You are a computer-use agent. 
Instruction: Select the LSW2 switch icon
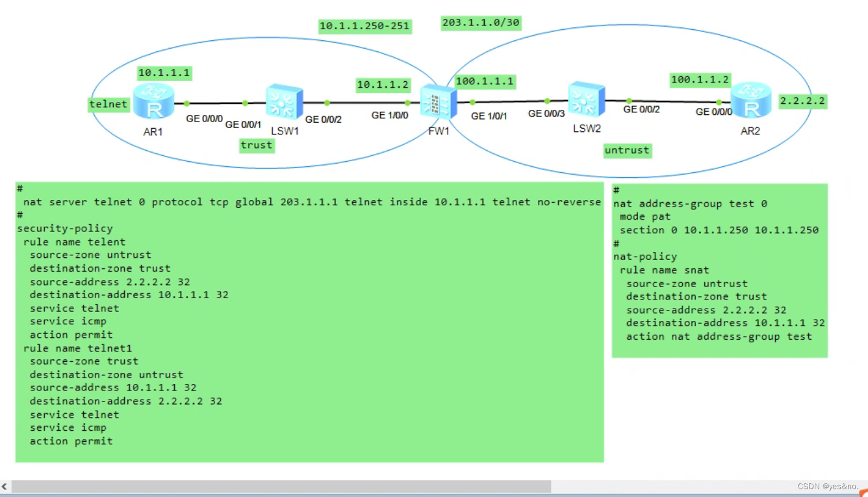(587, 100)
